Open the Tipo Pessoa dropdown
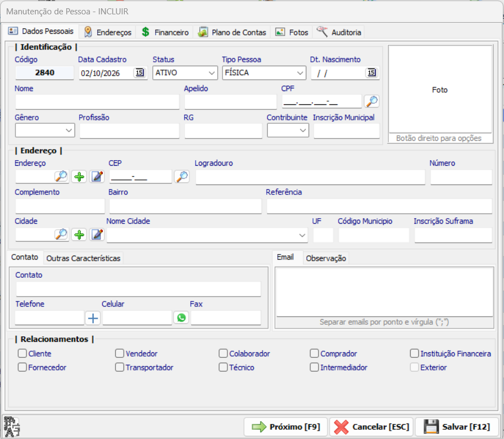Viewport: 504px width, 439px height. 264,73
